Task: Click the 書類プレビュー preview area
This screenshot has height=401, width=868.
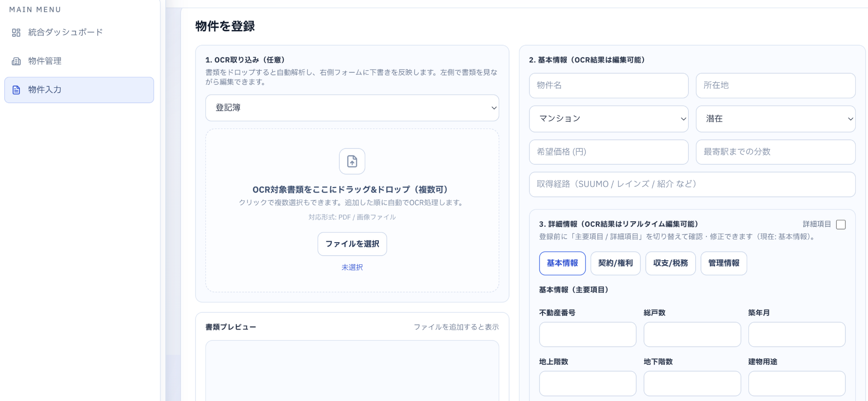Action: (x=352, y=371)
